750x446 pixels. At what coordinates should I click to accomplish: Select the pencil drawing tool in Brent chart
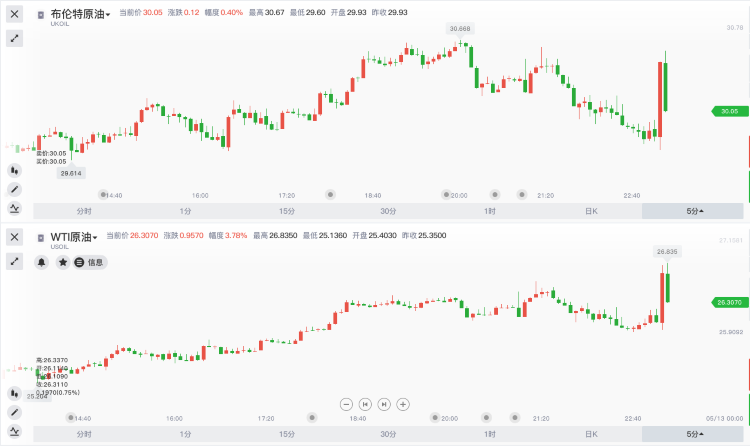click(14, 190)
